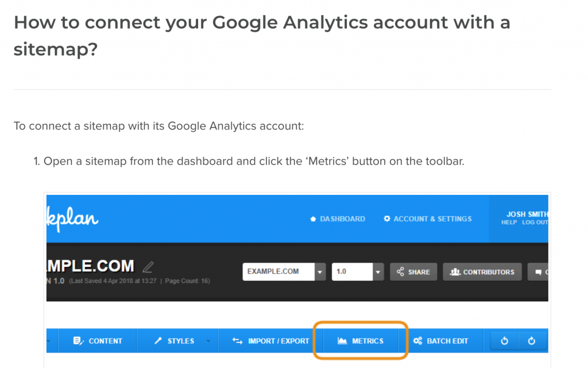Click the gear icon beside Account & Settings
Viewport: 588px width, 368px height.
[387, 219]
